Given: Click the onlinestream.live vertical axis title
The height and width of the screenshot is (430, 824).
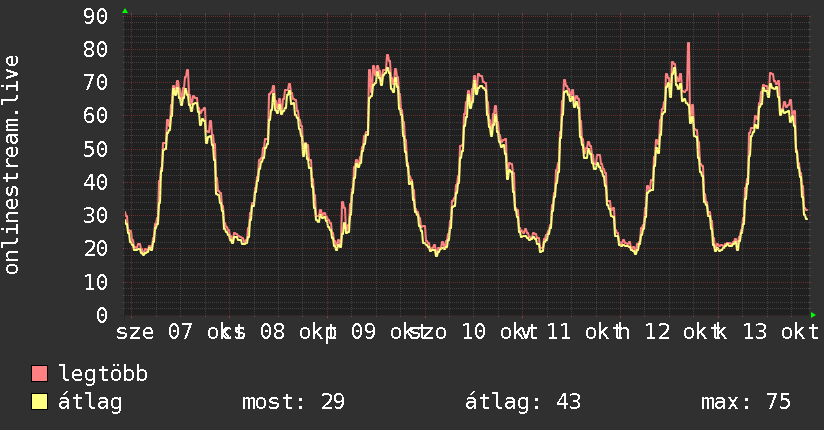Looking at the screenshot, I should pos(12,165).
